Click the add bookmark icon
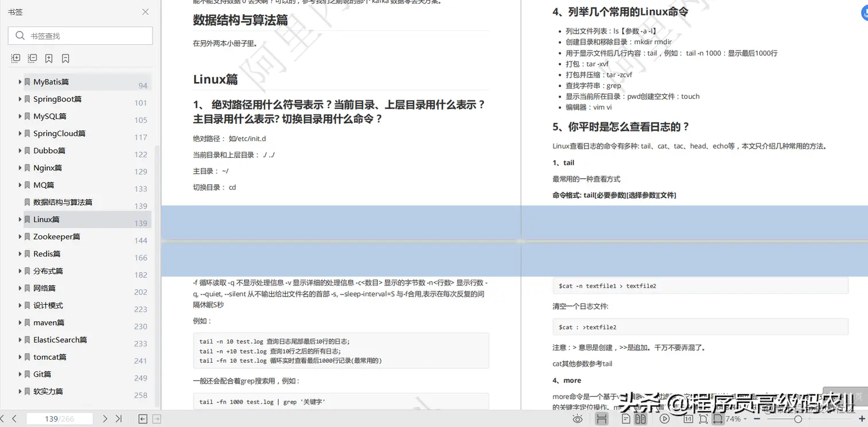 click(x=49, y=59)
